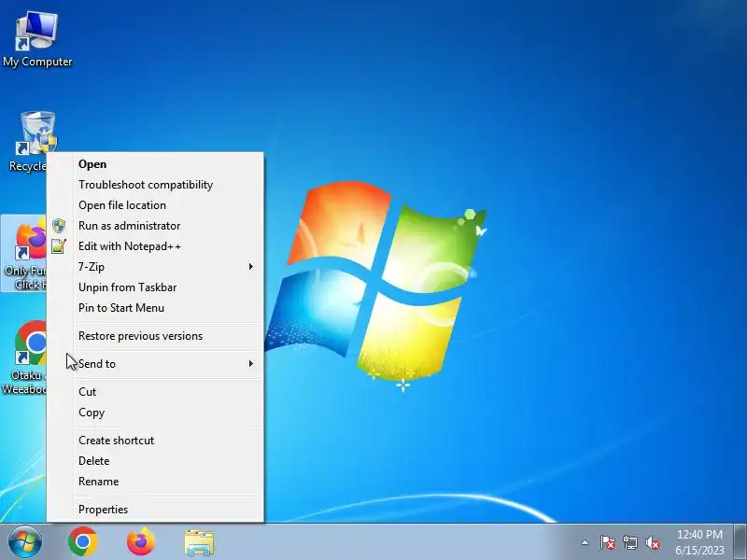
Task: Open Properties from the context menu
Action: coord(155,510)
